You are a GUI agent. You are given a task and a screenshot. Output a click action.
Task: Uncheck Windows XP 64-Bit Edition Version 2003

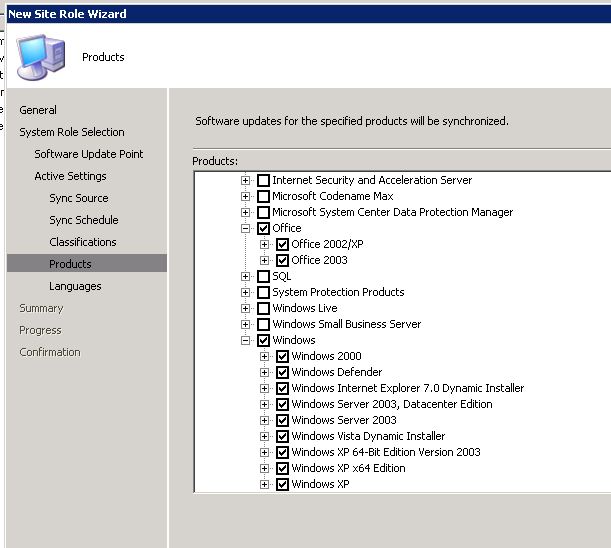pyautogui.click(x=283, y=452)
